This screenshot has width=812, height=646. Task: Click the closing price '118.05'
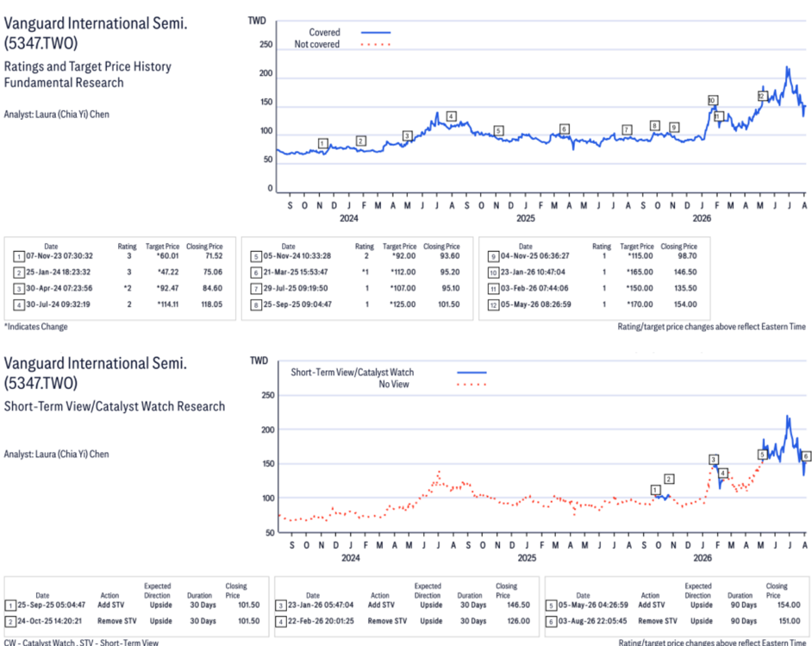212,304
